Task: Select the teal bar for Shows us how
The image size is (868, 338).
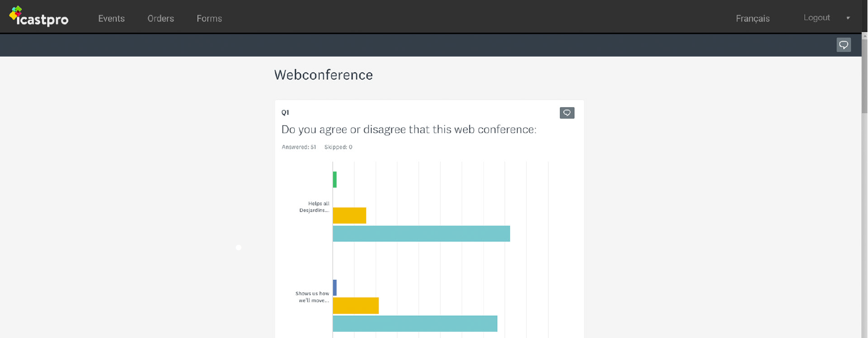Action: pyautogui.click(x=415, y=324)
